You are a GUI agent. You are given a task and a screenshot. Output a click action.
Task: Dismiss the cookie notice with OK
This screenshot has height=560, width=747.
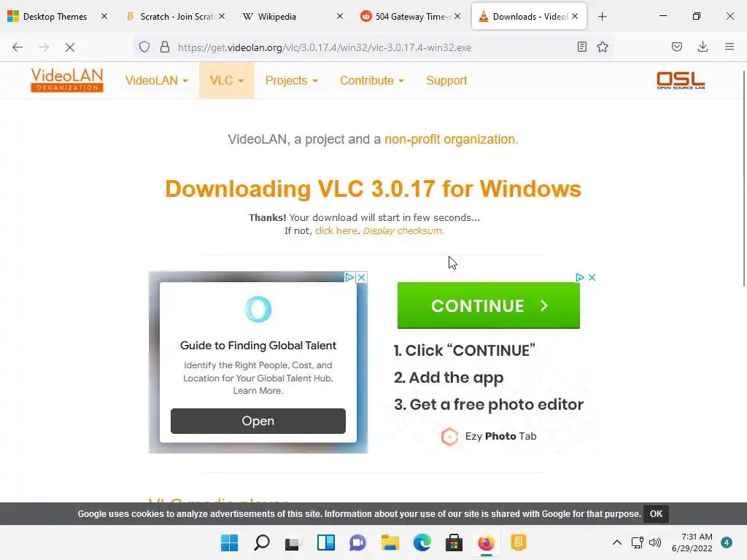[x=656, y=514]
